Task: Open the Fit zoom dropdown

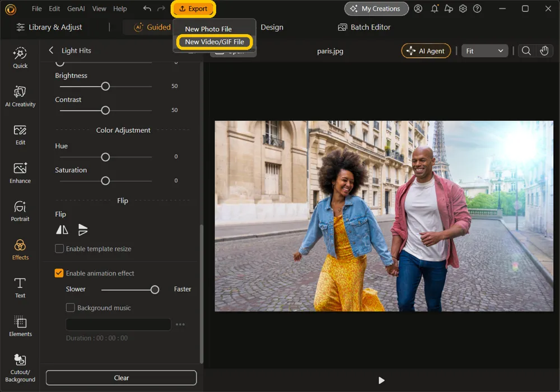Action: coord(484,51)
